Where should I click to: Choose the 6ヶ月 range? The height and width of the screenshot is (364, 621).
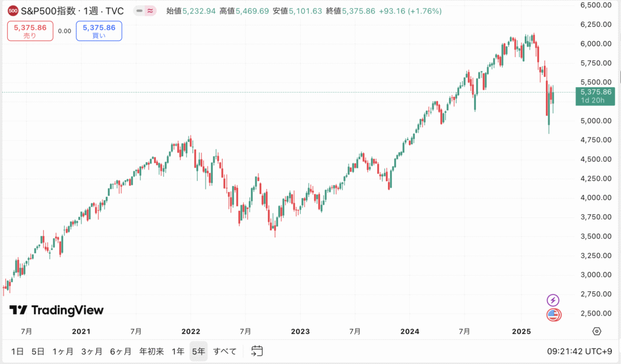121,351
